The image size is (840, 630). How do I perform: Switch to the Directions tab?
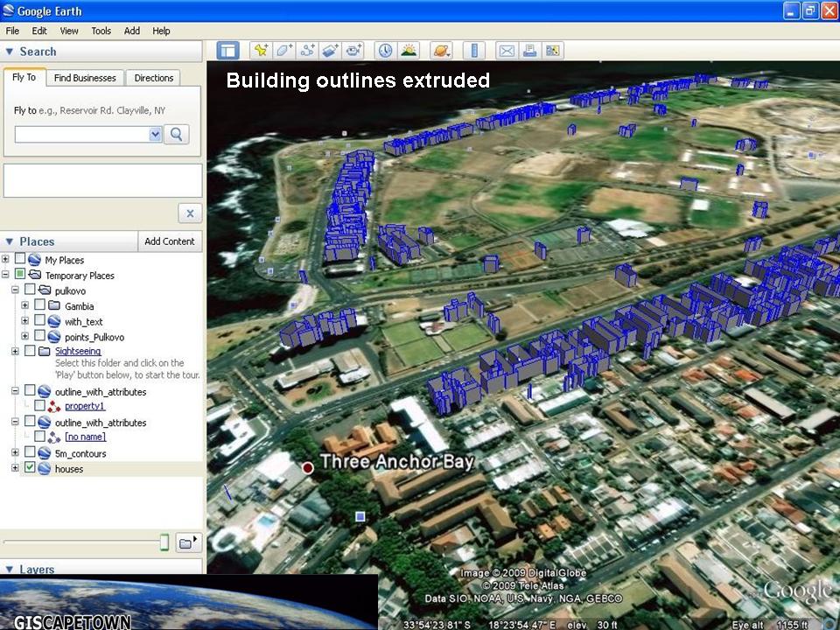point(154,78)
